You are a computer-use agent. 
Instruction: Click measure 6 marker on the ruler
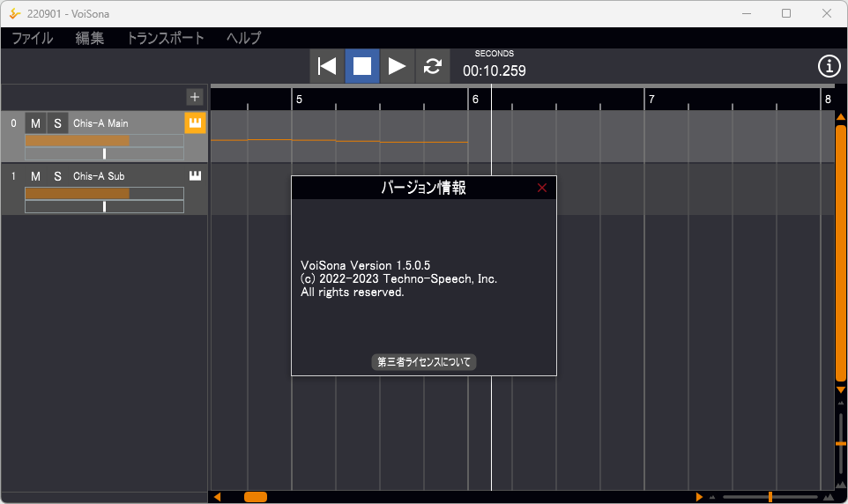coord(475,100)
